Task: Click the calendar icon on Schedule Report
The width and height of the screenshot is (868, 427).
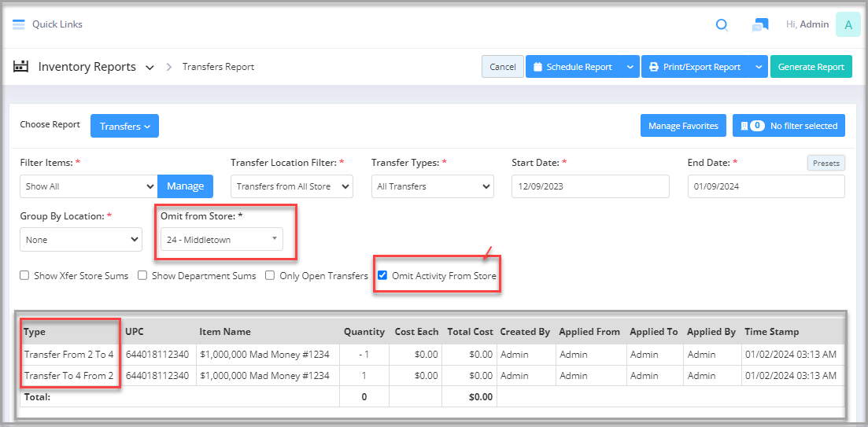Action: 537,67
